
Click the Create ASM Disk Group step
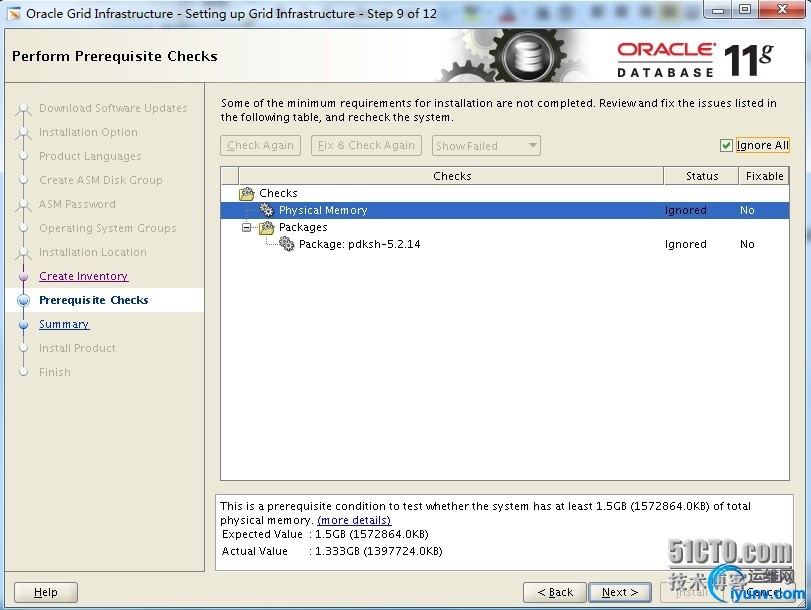(100, 180)
